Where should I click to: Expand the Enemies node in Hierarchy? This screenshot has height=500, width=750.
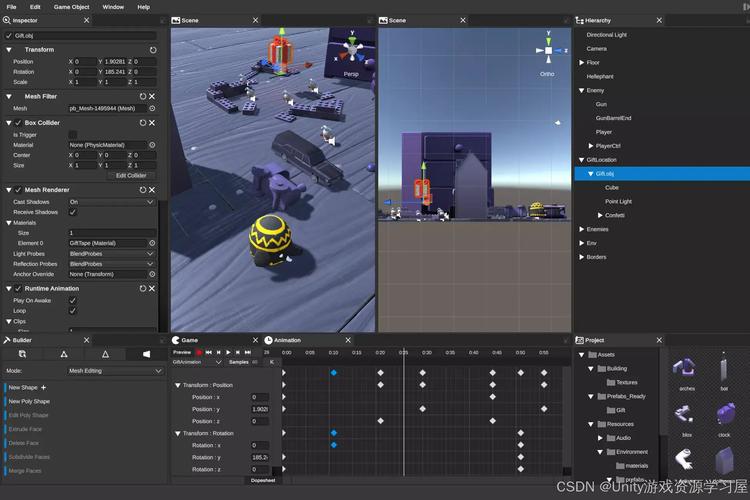tap(582, 229)
